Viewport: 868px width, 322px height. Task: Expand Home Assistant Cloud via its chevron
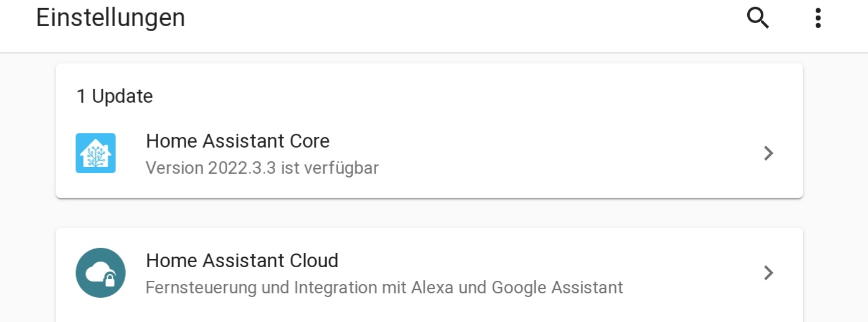(769, 273)
